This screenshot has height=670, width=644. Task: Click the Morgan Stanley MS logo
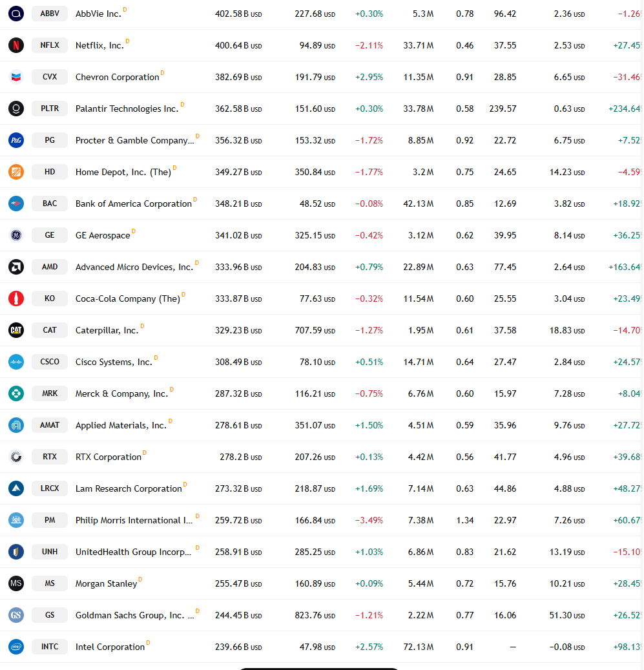[x=16, y=583]
